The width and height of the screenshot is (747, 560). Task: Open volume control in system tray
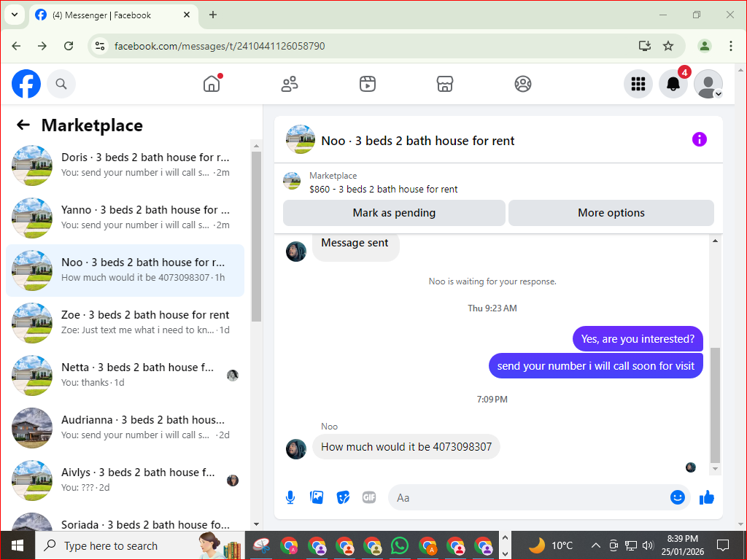click(x=648, y=545)
